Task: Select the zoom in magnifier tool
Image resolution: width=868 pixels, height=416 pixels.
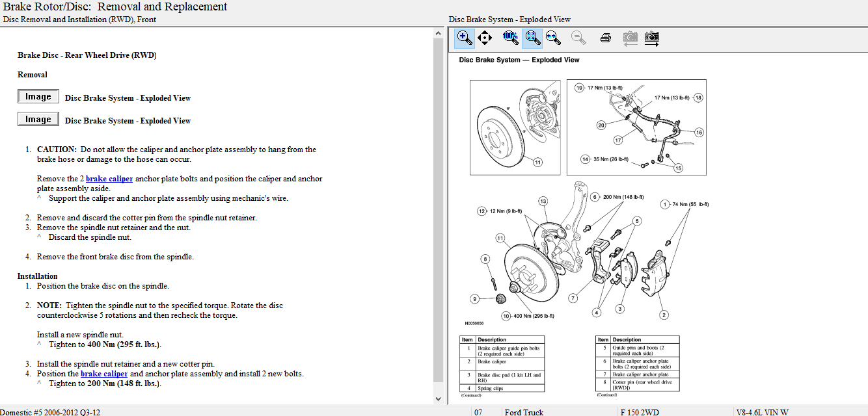Action: (464, 38)
